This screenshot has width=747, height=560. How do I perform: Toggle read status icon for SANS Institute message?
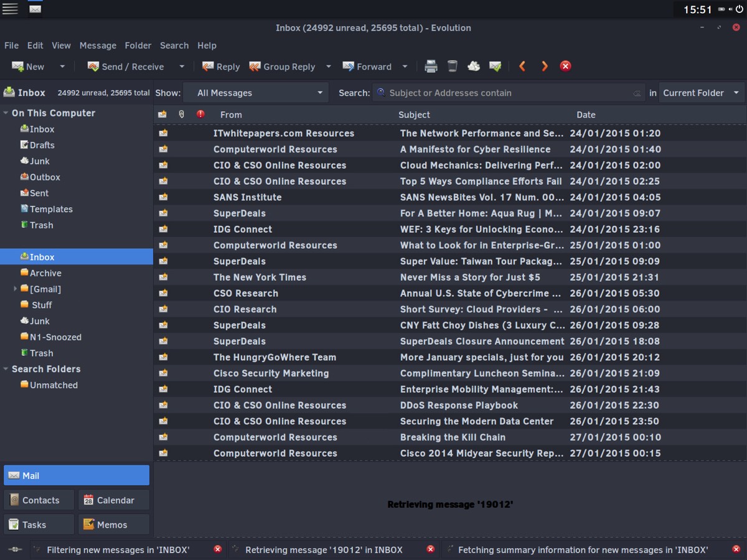[163, 197]
